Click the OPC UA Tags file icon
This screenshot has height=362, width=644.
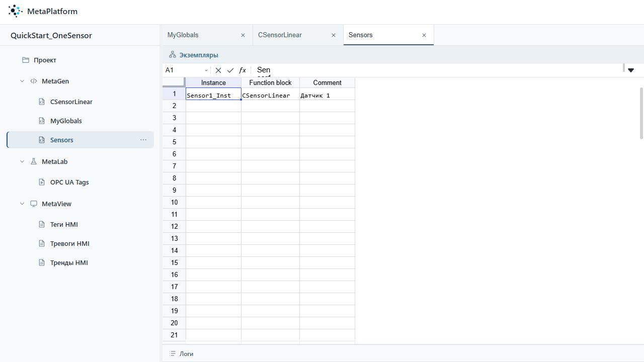pos(42,182)
